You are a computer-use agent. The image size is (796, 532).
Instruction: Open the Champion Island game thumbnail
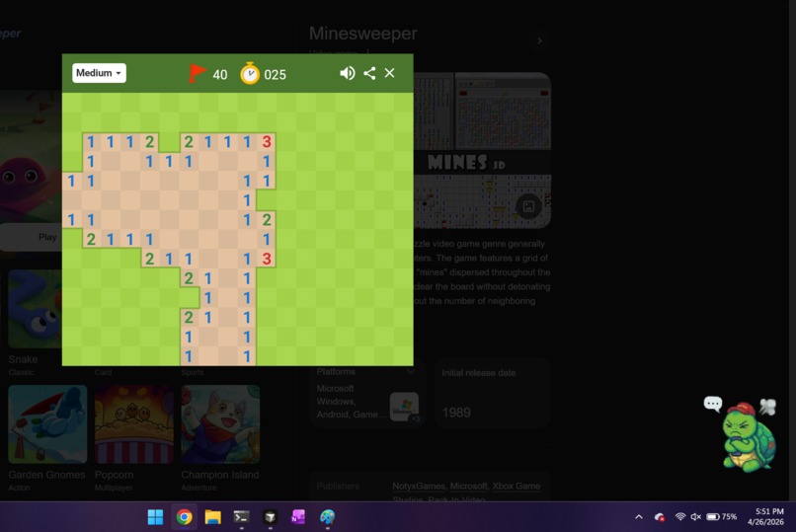[x=220, y=424]
